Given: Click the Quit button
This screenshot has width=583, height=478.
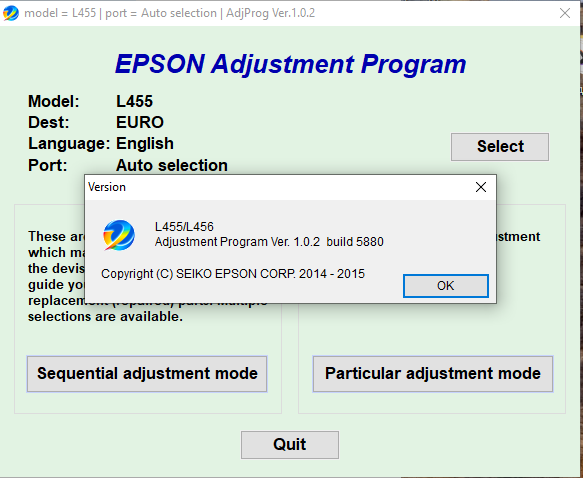Looking at the screenshot, I should point(290,445).
